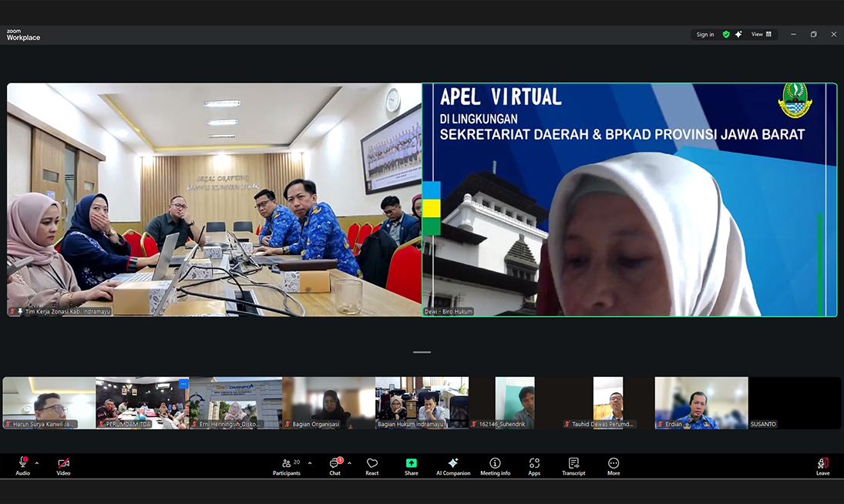844x504 pixels.
Task: Toggle the microphone with the Audio button
Action: pos(23,465)
